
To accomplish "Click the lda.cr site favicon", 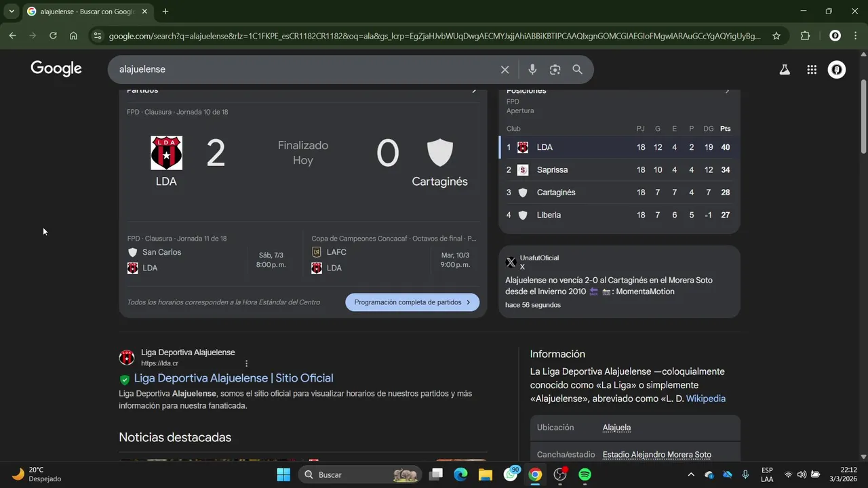I will tap(127, 358).
